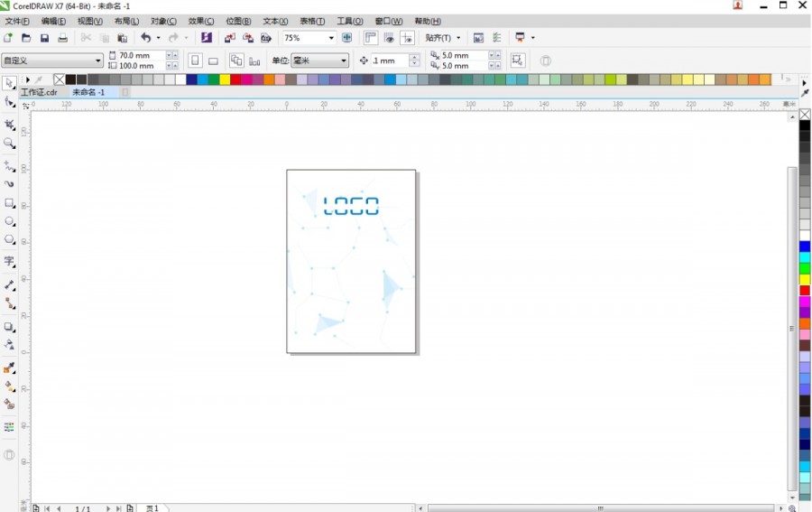Toggle the show guidelines button
The width and height of the screenshot is (812, 512).
click(407, 37)
